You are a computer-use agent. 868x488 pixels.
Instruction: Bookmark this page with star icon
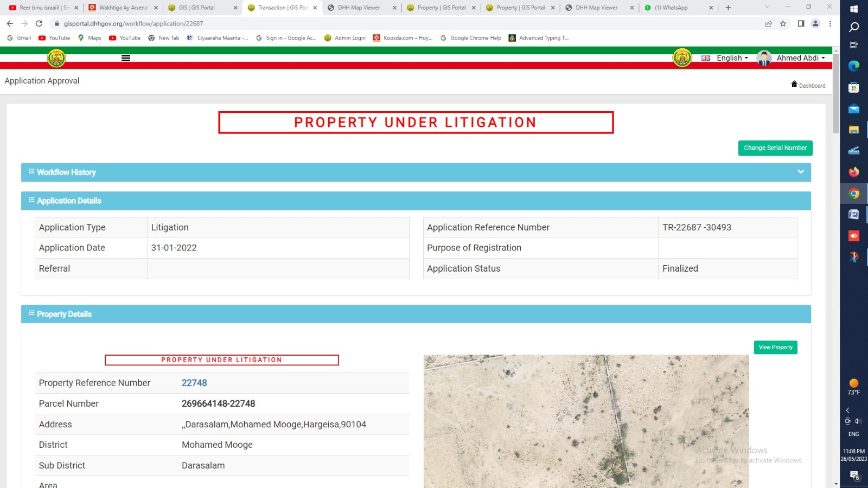coord(783,23)
